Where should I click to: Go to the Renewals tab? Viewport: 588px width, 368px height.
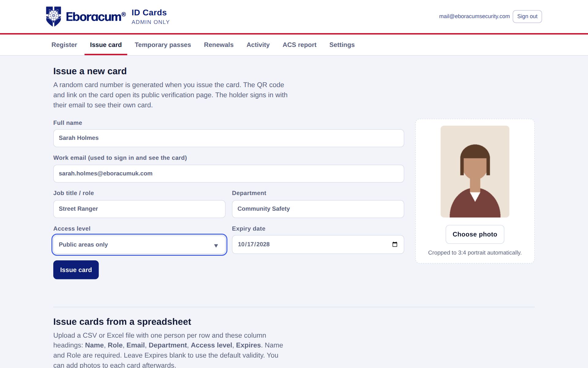[x=219, y=45]
